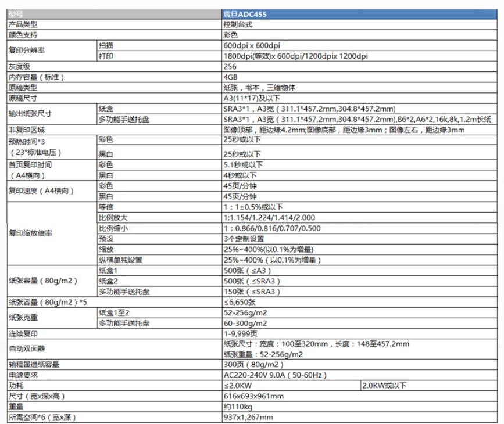Select the AC220-240V 9.0A power requirement
This screenshot has height=424, width=504.
click(x=273, y=375)
